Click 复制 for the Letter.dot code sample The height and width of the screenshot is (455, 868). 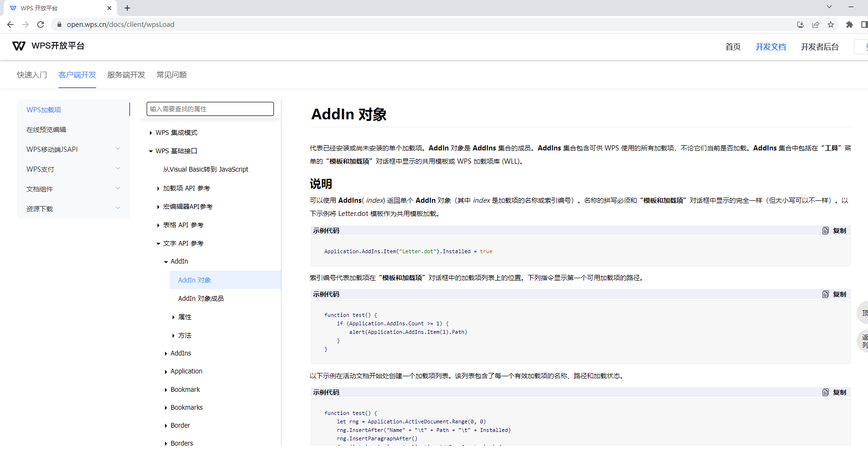[x=840, y=231]
